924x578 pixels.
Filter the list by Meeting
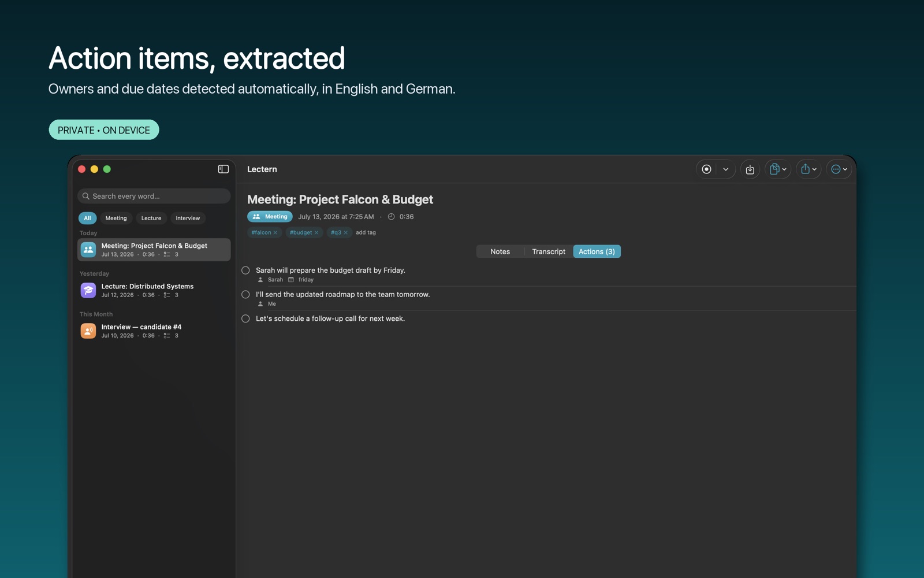(x=116, y=218)
